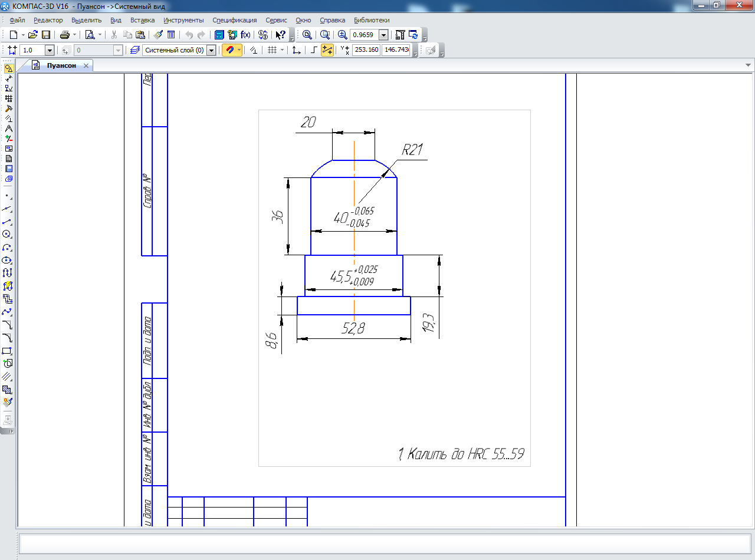Select the Chamfer tool
The width and height of the screenshot is (755, 560).
pos(8,325)
